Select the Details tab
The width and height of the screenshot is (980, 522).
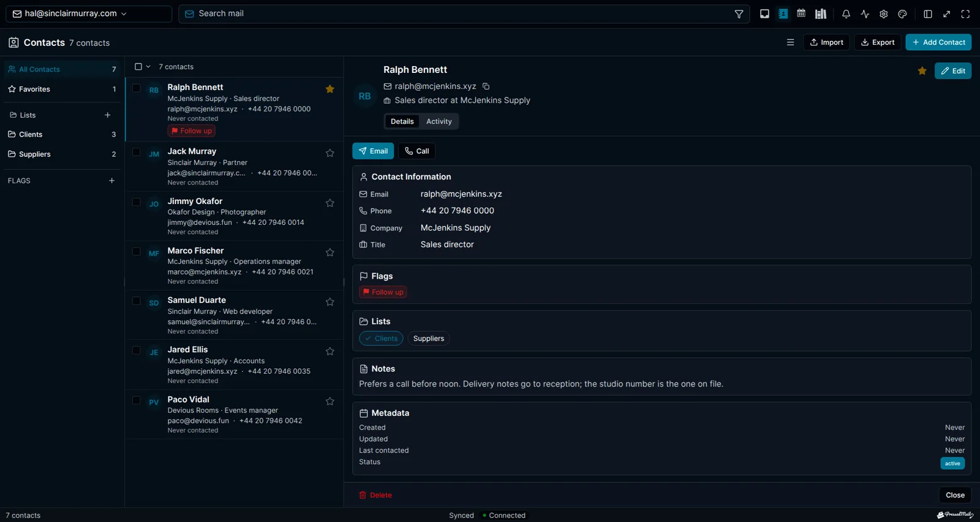402,121
